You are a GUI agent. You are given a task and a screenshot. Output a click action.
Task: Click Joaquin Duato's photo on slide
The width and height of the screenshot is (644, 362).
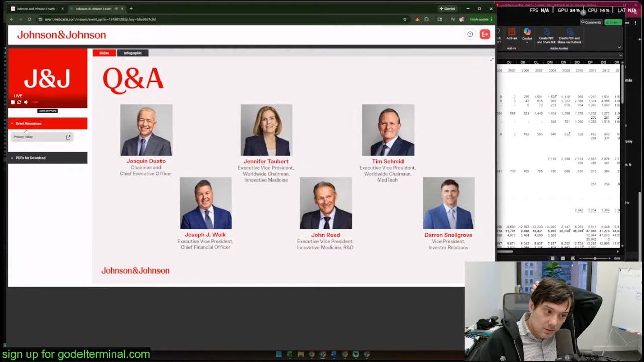point(146,130)
